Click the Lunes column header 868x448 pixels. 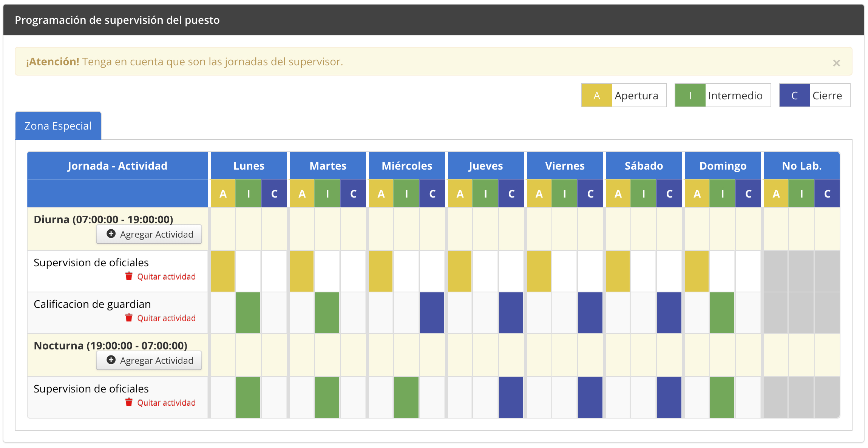[249, 166]
